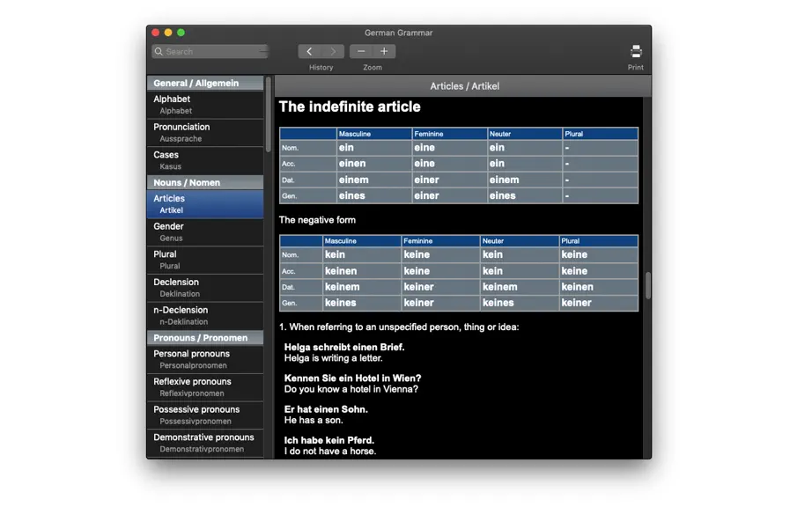Open the Print dialog via printer icon

636,51
